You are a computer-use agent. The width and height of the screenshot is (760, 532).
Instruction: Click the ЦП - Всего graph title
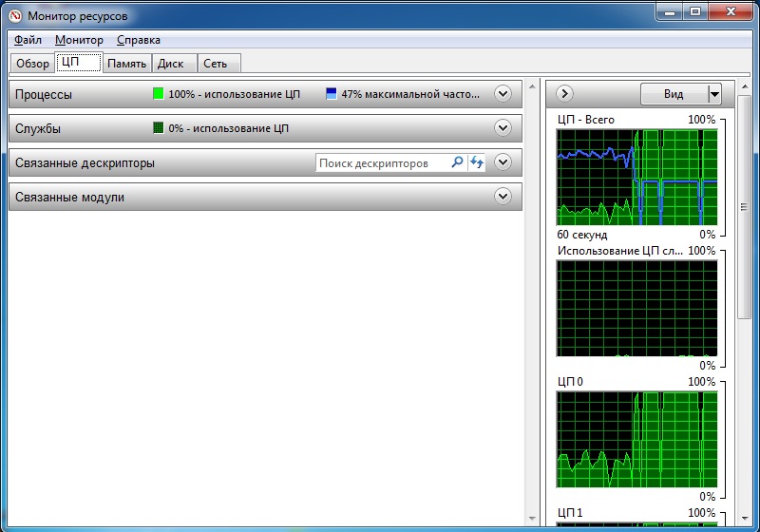(x=585, y=120)
